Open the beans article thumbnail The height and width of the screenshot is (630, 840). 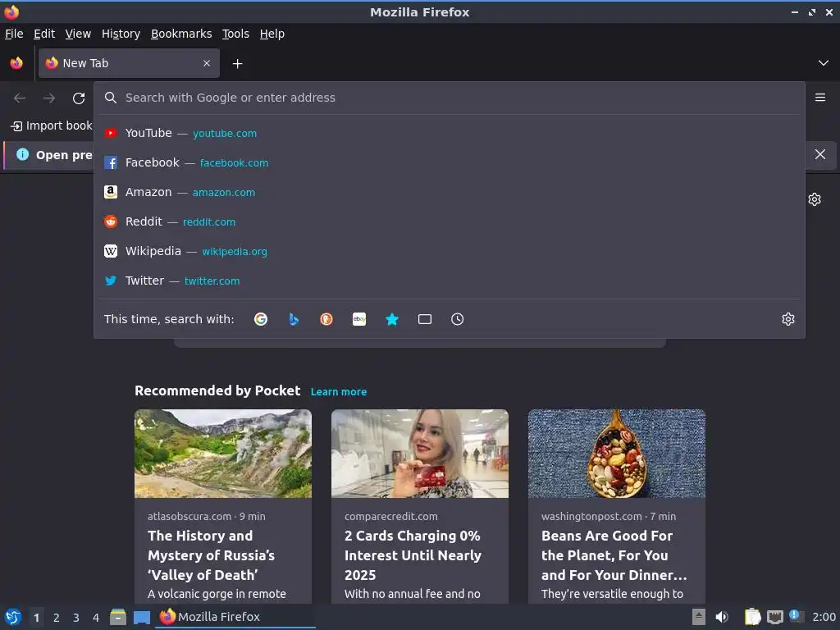[617, 454]
